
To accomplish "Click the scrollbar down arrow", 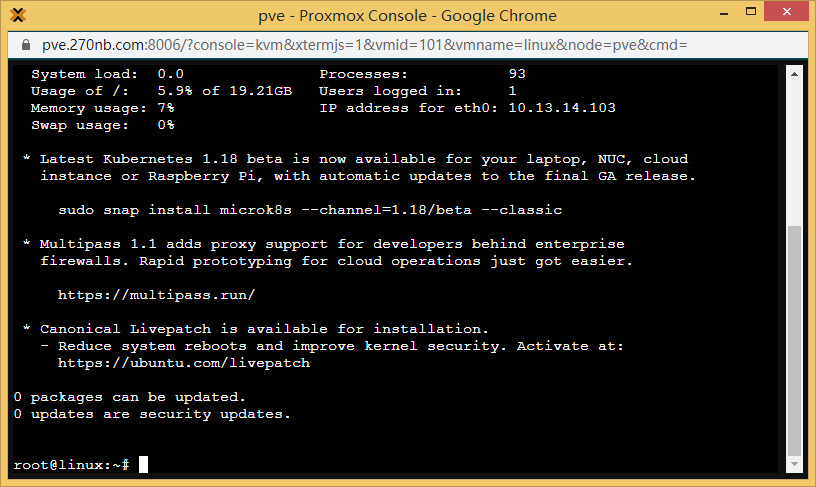I will point(795,465).
